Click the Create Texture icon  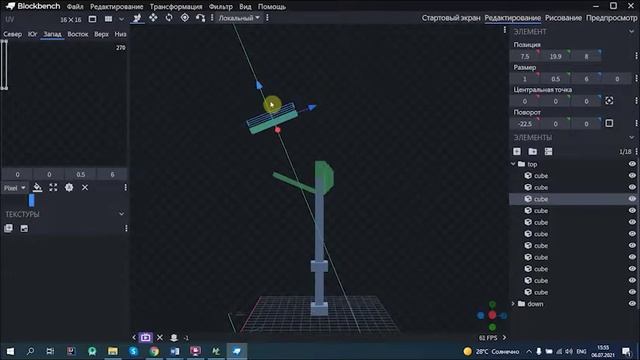(x=24, y=228)
